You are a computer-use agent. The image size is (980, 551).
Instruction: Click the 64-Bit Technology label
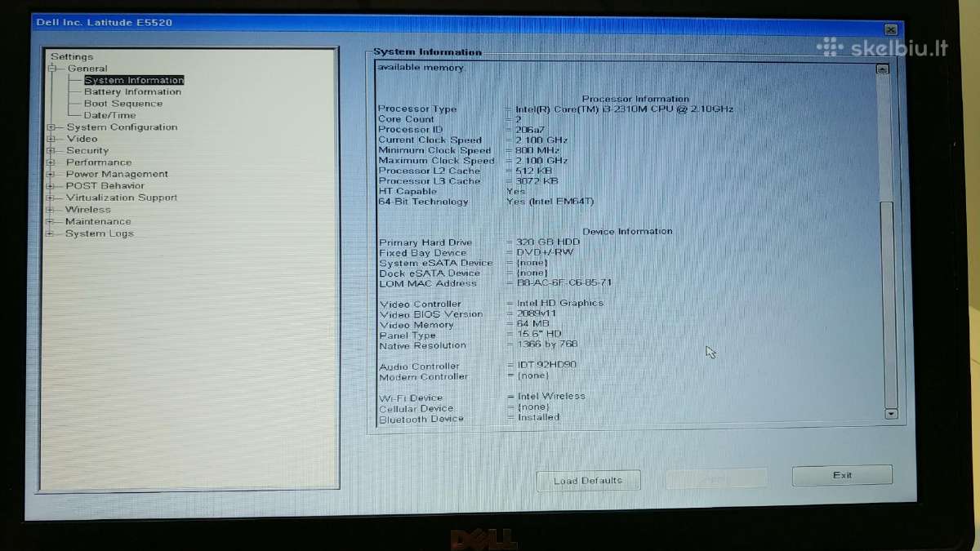click(x=423, y=202)
